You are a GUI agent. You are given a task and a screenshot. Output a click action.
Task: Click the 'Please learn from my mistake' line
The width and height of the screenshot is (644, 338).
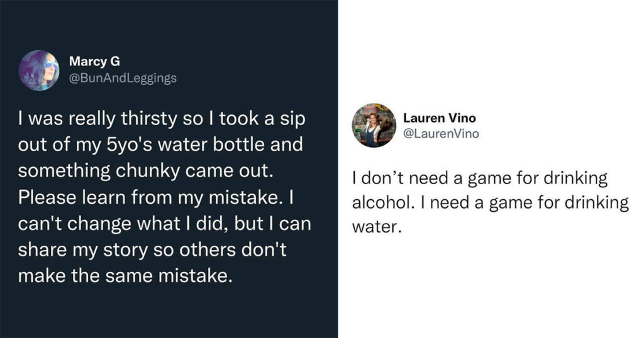[155, 197]
